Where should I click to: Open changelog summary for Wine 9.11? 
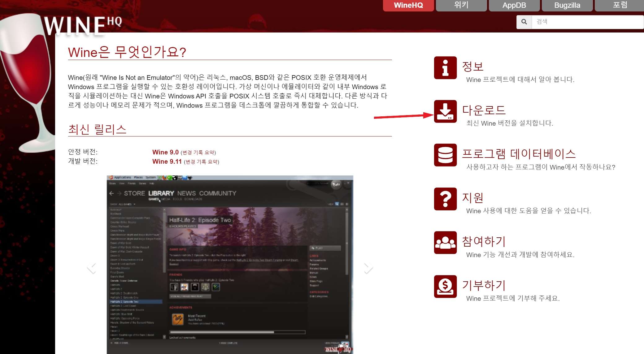tap(202, 162)
